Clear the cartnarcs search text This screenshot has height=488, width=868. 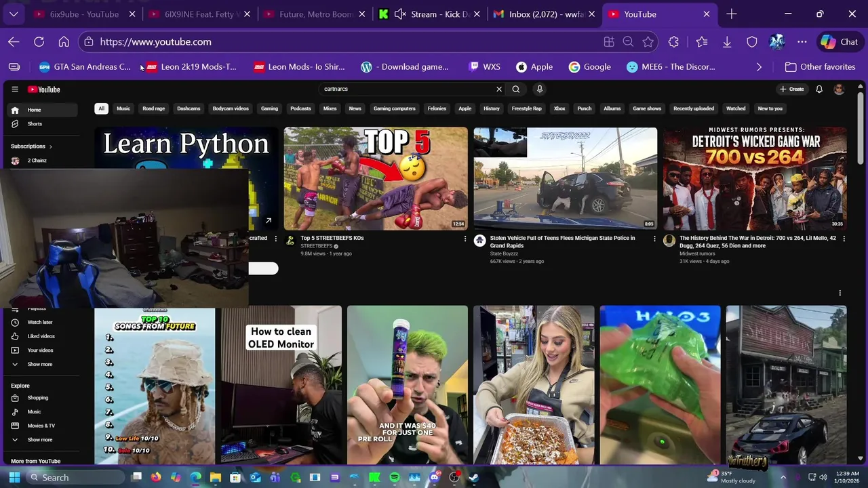tap(499, 89)
